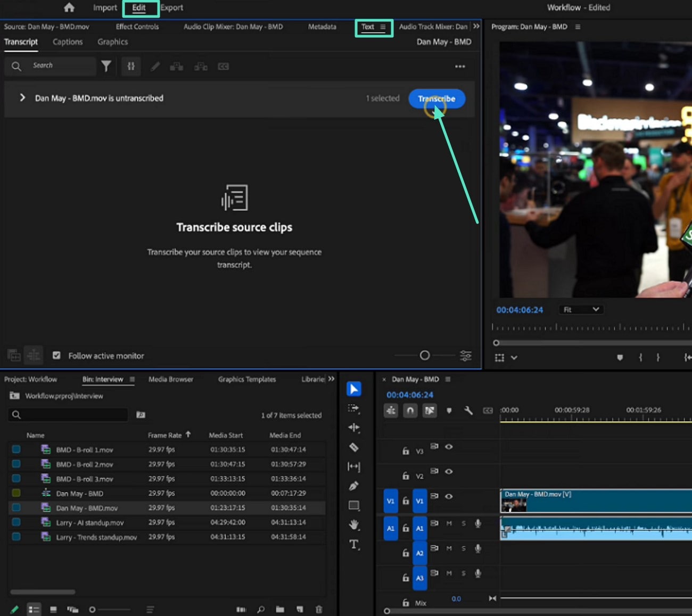Toggle the timeline snap magnet icon
The image size is (692, 616).
tap(410, 410)
